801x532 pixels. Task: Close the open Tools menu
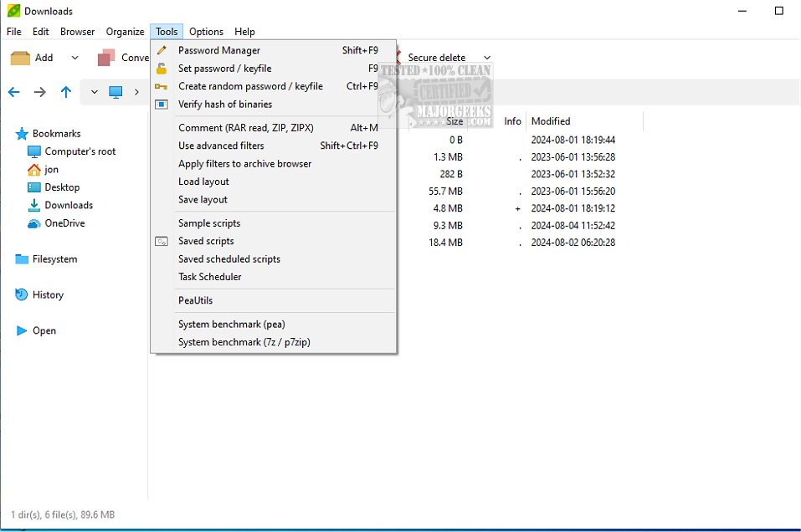(167, 32)
